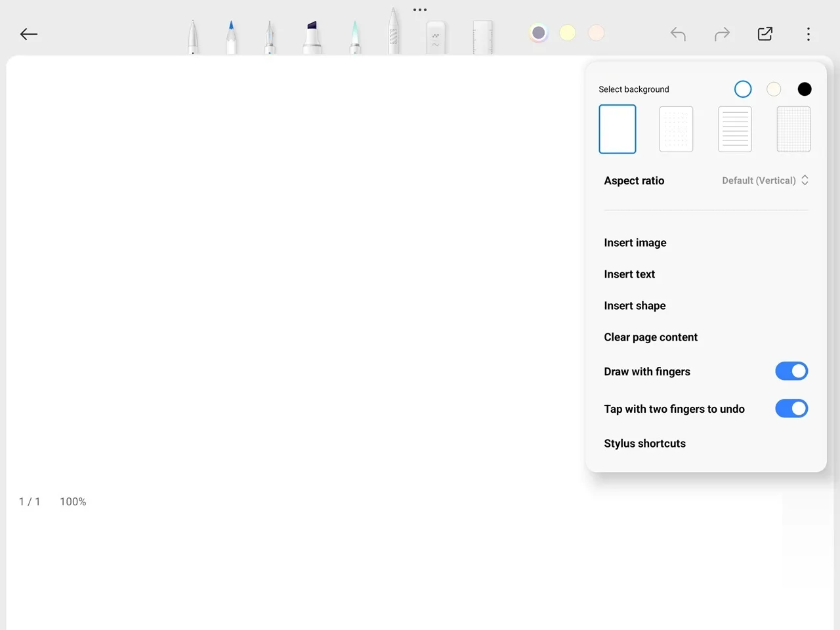This screenshot has width=840, height=630.
Task: Select the blue-tipped pencil tool
Action: [231, 38]
